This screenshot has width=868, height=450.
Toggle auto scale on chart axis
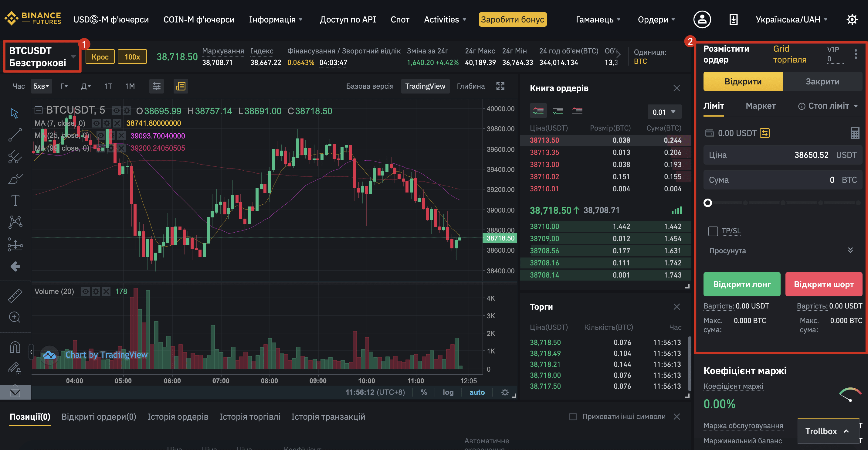(x=477, y=392)
